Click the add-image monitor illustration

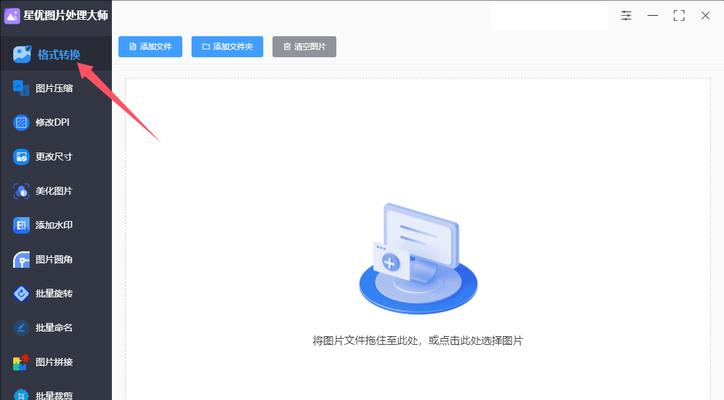pos(418,259)
